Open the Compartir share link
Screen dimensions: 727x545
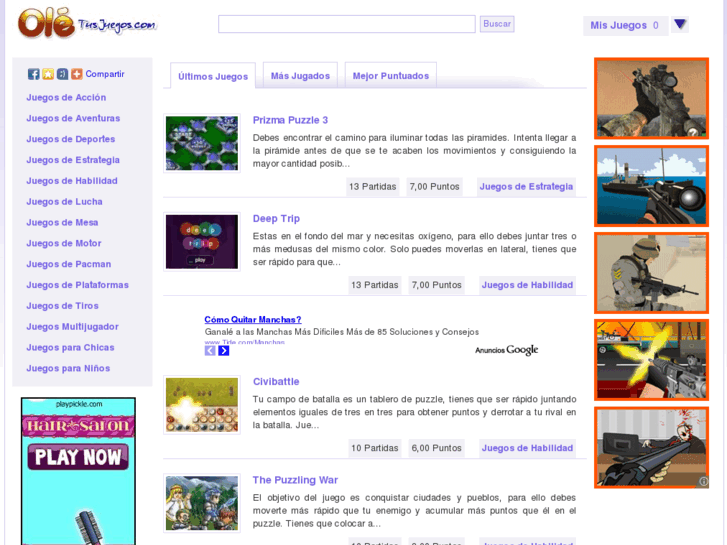click(105, 74)
